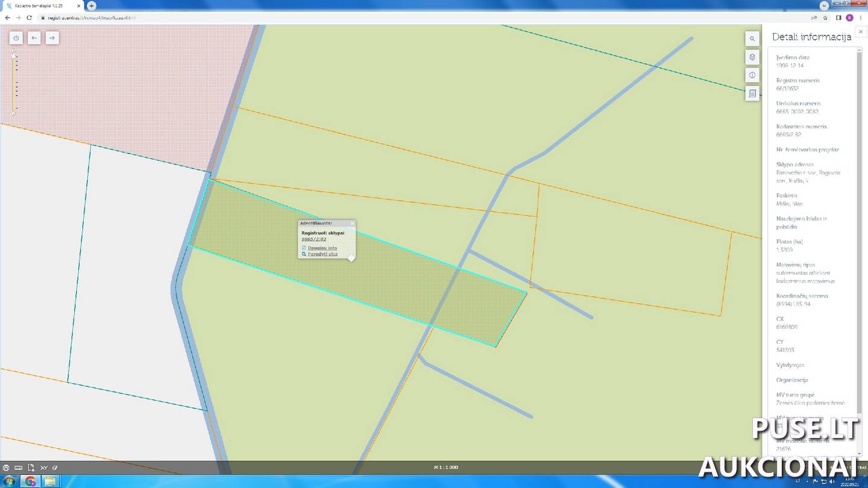Click the share page icon
This screenshot has width=868, height=488.
(x=815, y=17)
